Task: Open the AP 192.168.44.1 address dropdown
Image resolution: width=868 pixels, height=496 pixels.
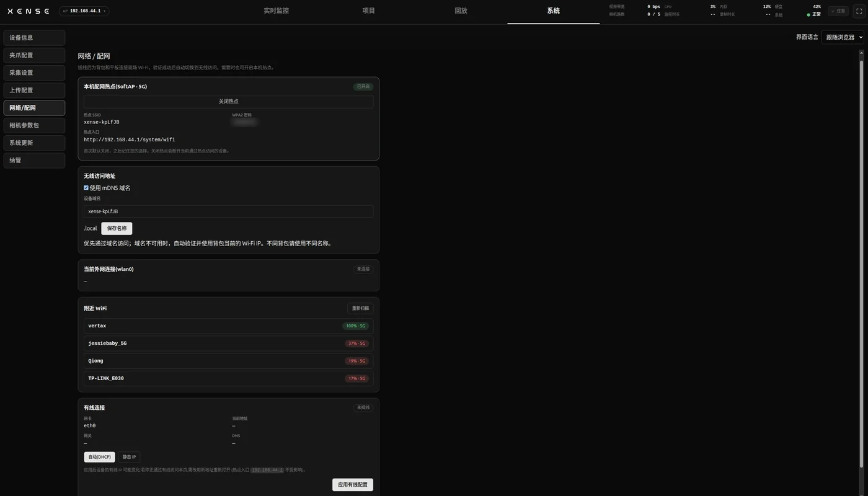Action: pos(84,11)
